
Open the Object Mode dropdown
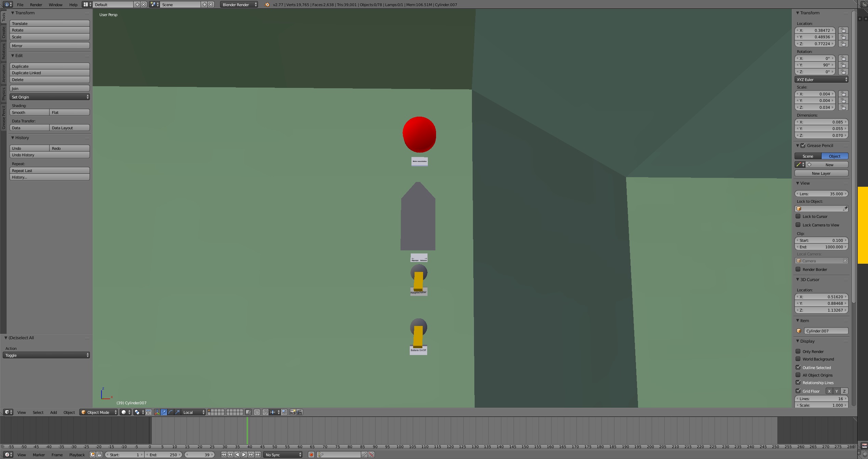click(x=98, y=412)
